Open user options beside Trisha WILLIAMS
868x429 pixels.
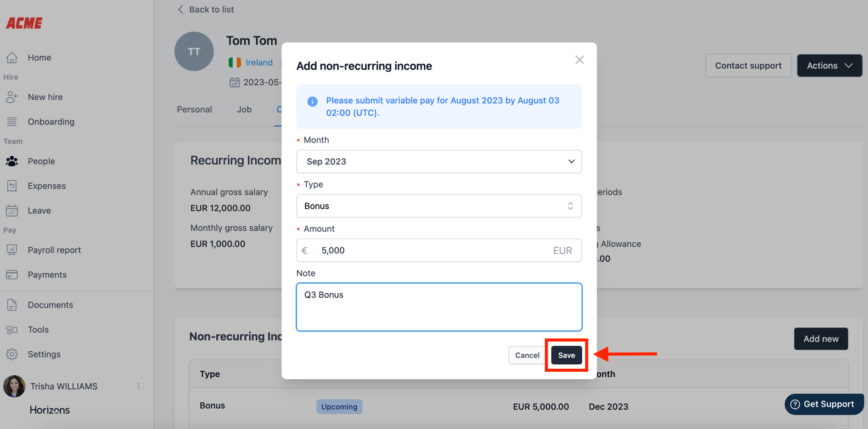139,386
